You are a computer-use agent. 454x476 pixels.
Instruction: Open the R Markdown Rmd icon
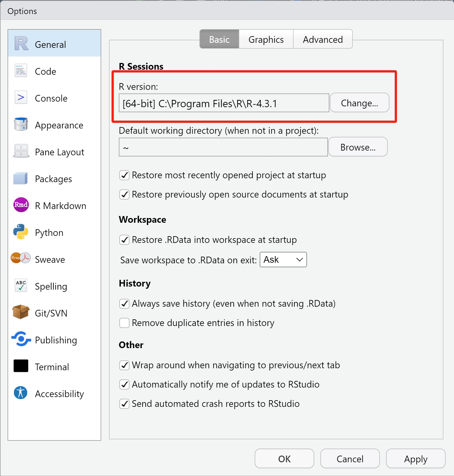tap(21, 205)
